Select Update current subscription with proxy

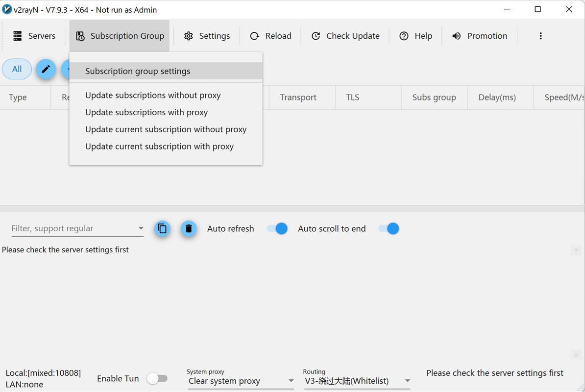coord(166,147)
